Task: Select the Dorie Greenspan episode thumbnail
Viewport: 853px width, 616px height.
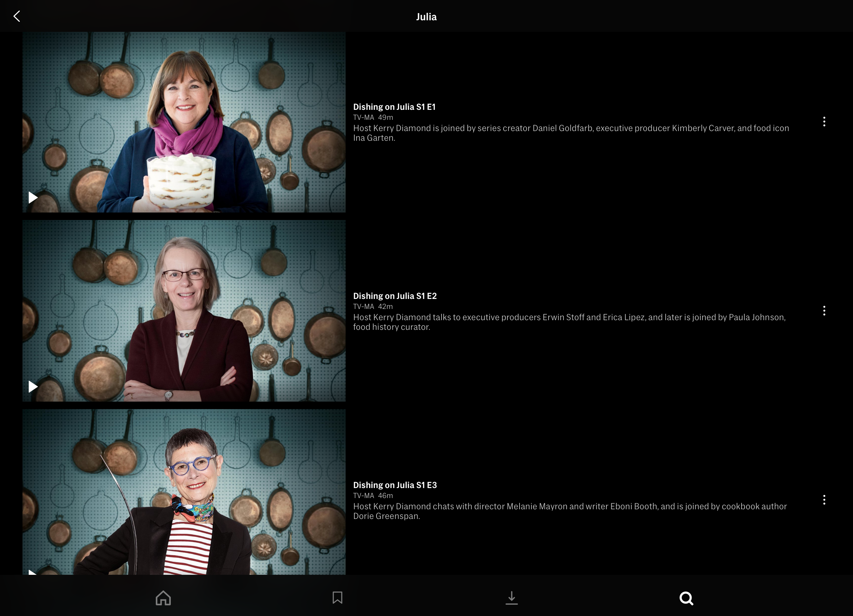Action: [x=184, y=492]
